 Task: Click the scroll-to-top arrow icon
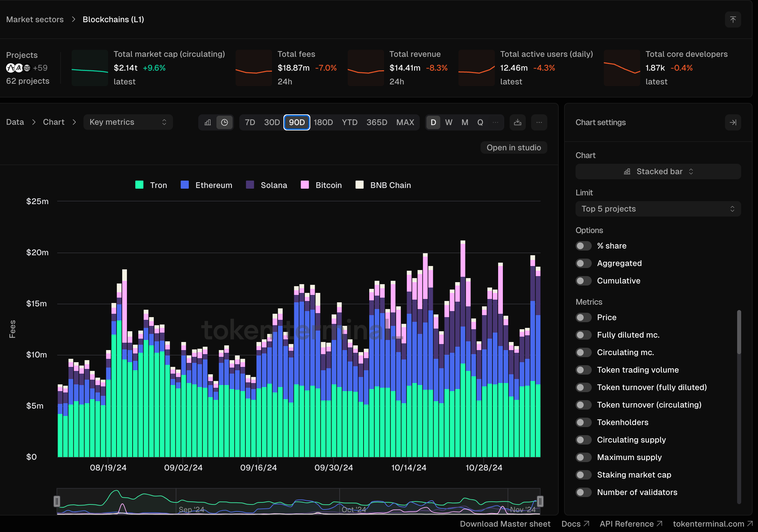(733, 20)
